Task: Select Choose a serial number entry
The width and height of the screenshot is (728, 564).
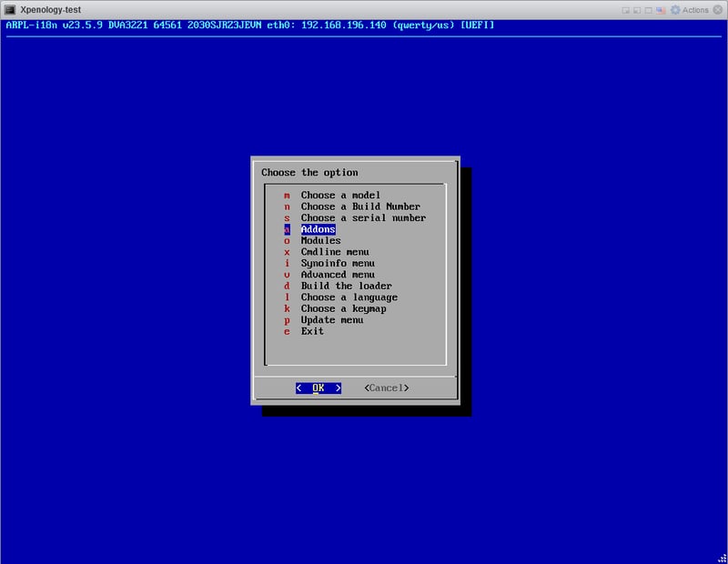Action: pos(363,218)
